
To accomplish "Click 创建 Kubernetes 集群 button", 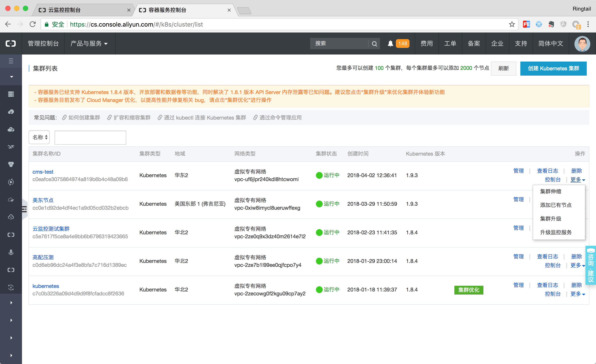I will (553, 68).
